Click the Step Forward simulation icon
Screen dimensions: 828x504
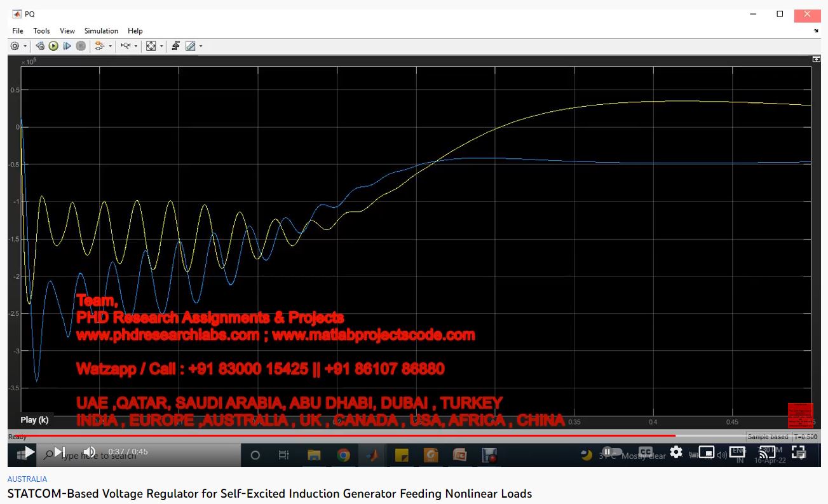[x=67, y=46]
